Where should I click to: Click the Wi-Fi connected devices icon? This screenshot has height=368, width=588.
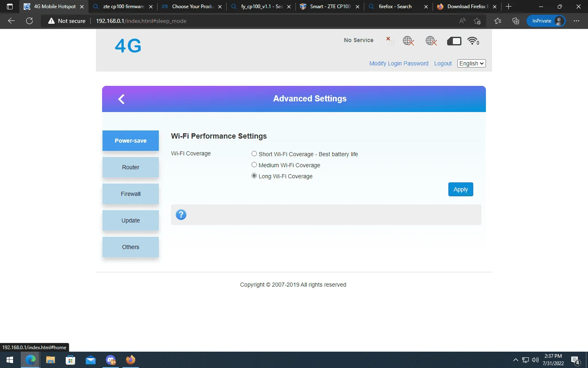pyautogui.click(x=473, y=41)
